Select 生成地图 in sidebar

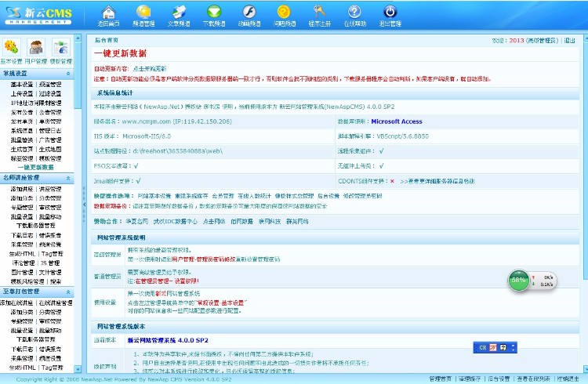[50, 149]
